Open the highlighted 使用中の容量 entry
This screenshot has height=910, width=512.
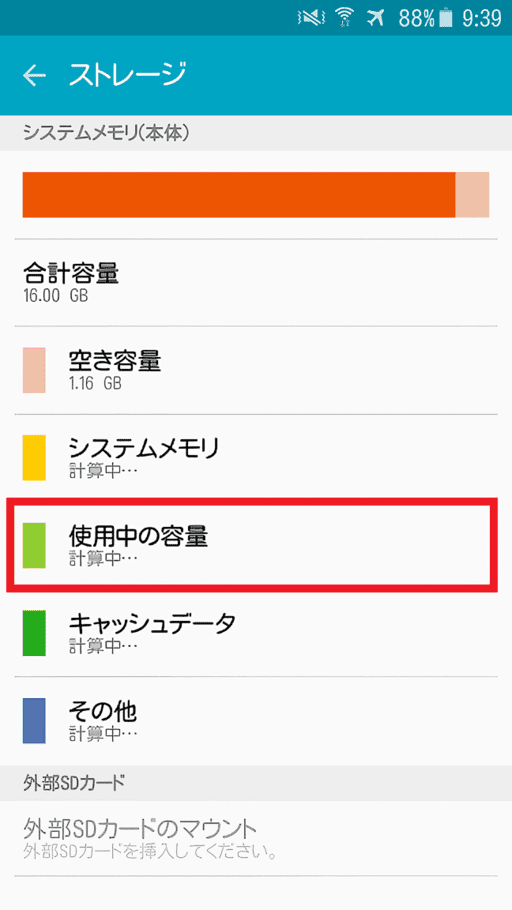click(252, 545)
